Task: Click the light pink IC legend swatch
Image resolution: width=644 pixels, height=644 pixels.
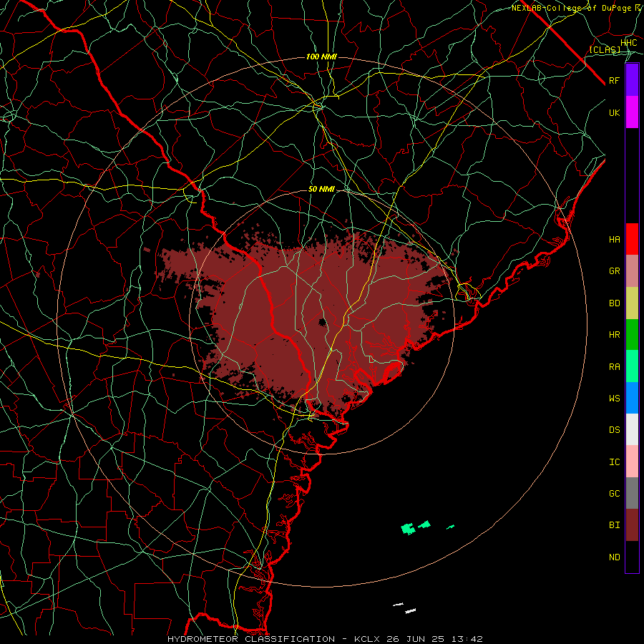Action: click(632, 462)
